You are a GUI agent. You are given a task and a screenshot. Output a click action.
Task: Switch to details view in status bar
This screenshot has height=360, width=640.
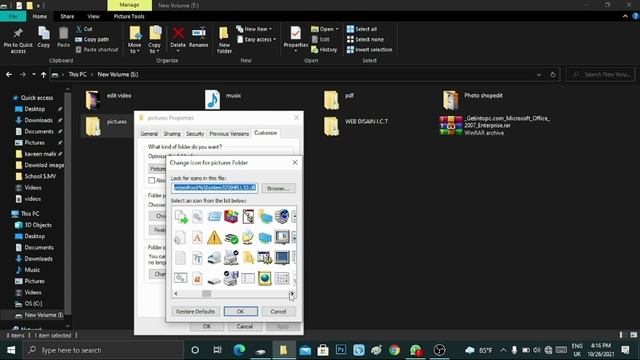[x=622, y=335]
